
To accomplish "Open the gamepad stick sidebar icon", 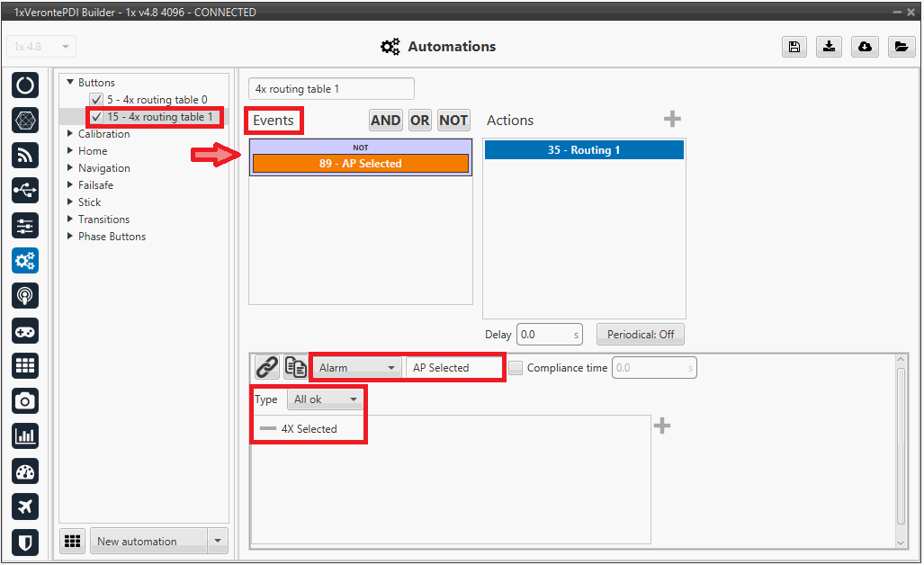I will pyautogui.click(x=25, y=331).
